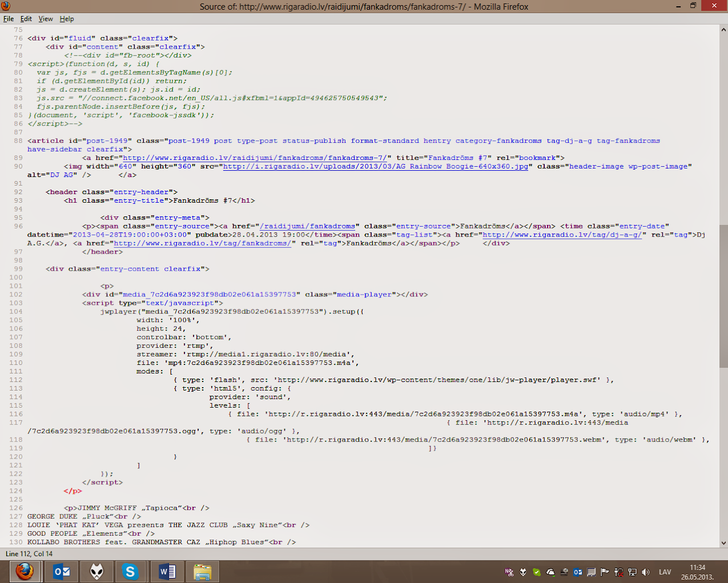
Task: Click 'KOLLABO BROTHERS' on line 130
Action: coord(63,542)
